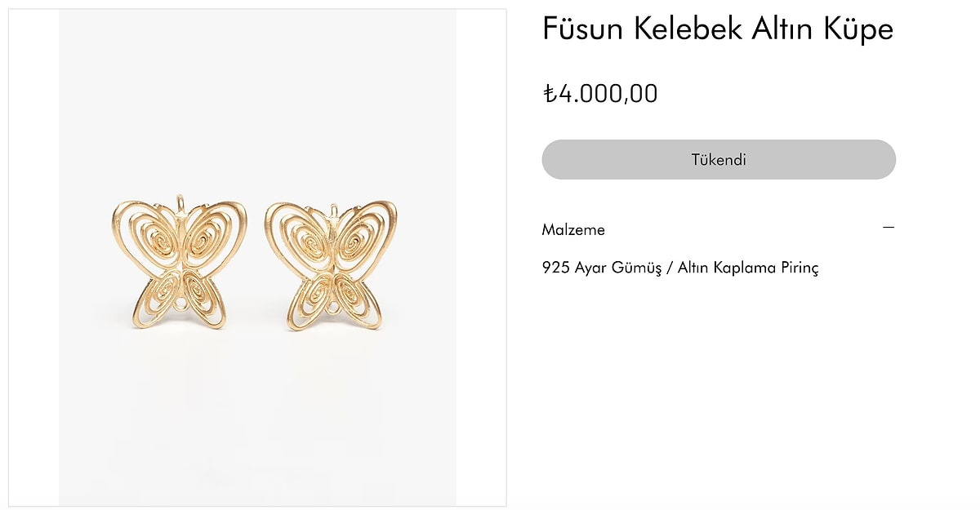This screenshot has width=980, height=510.
Task: Click the rounded Tükendi pill control
Action: [719, 159]
